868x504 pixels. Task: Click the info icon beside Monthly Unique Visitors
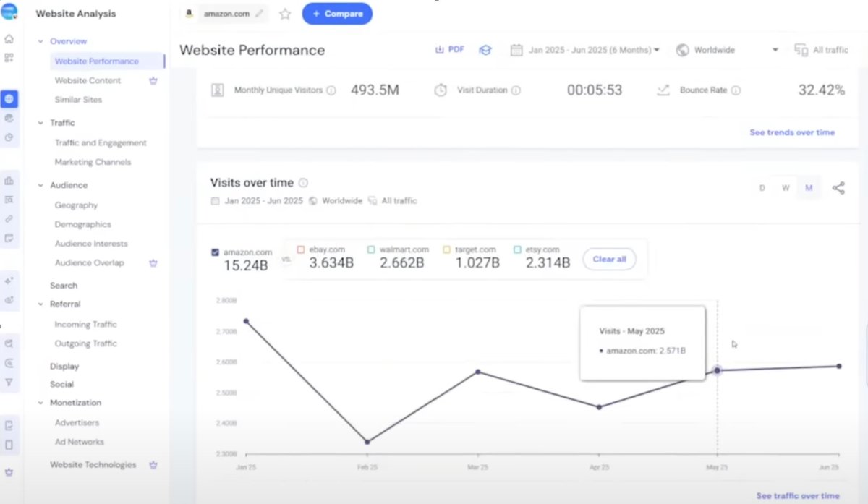(x=331, y=91)
